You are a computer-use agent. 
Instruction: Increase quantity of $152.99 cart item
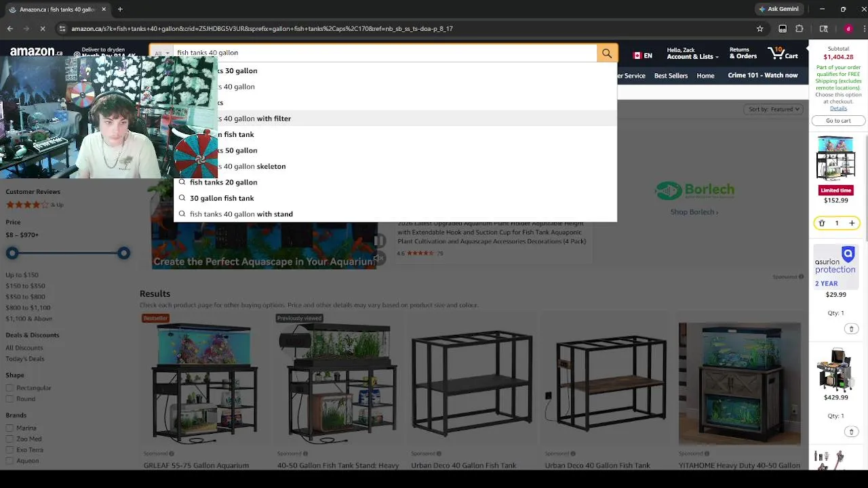click(x=852, y=223)
